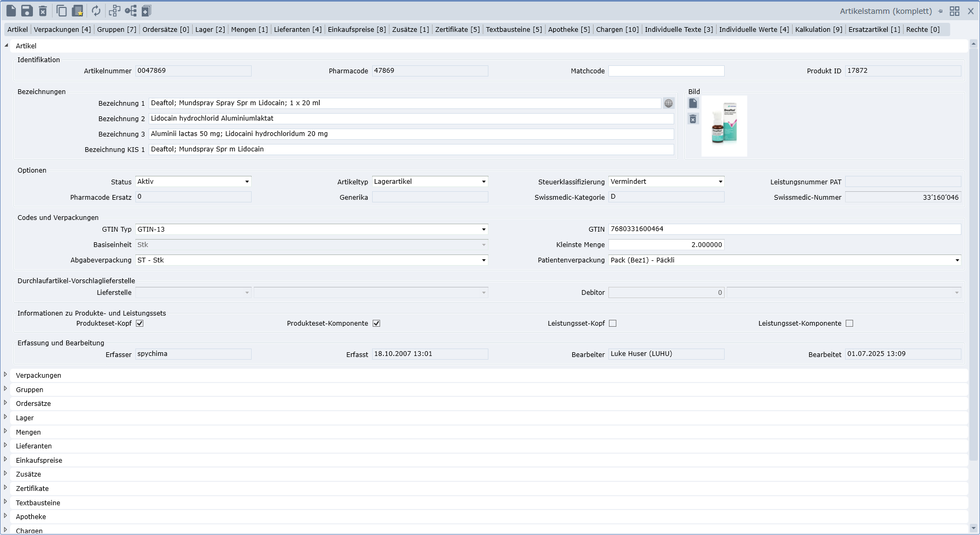Save the article with the floppy disk icon
980x535 pixels.
(27, 11)
